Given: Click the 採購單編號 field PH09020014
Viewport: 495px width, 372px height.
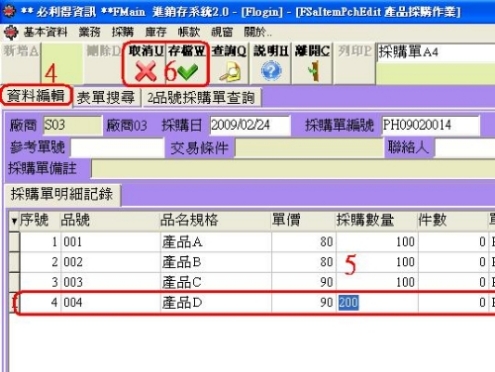Looking at the screenshot, I should [431, 125].
